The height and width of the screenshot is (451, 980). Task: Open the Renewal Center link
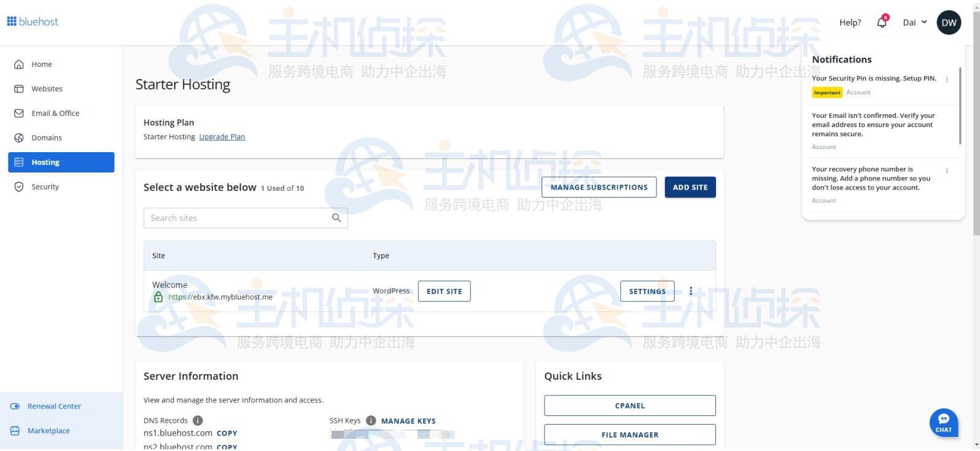(x=54, y=406)
